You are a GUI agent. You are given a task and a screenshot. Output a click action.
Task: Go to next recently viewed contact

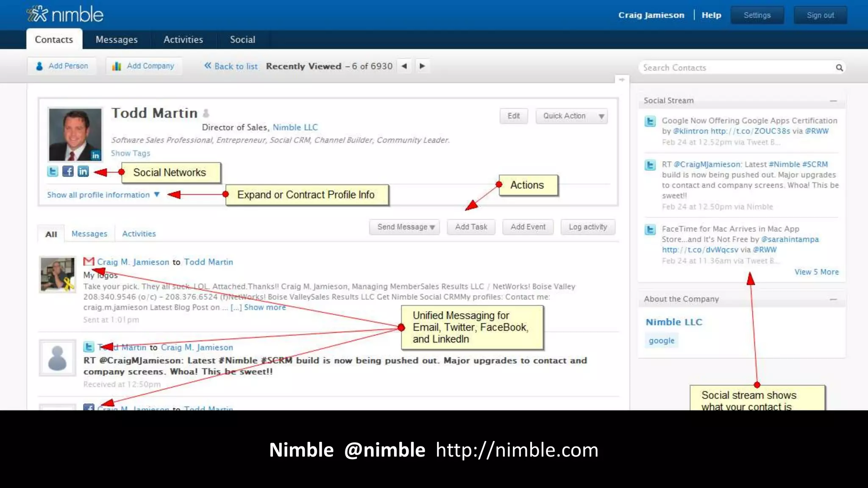(422, 66)
